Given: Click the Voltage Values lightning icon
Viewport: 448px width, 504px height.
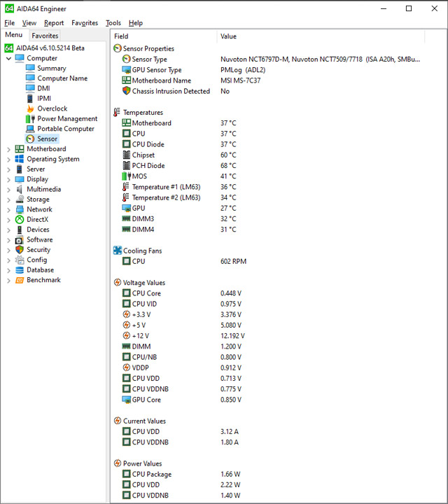Looking at the screenshot, I should pos(118,283).
